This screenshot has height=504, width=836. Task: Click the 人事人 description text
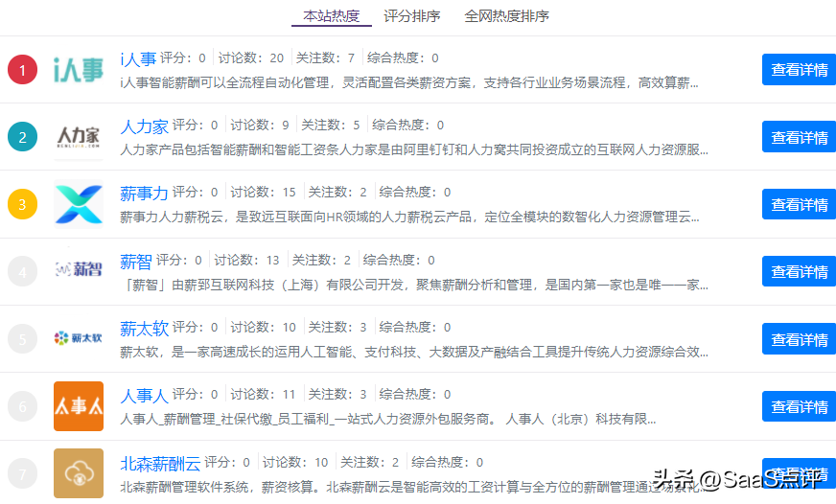click(387, 419)
